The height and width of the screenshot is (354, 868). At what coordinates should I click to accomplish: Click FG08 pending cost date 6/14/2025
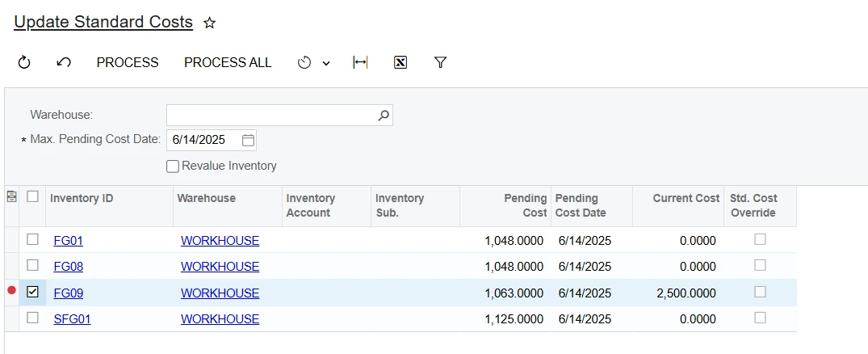coord(592,267)
